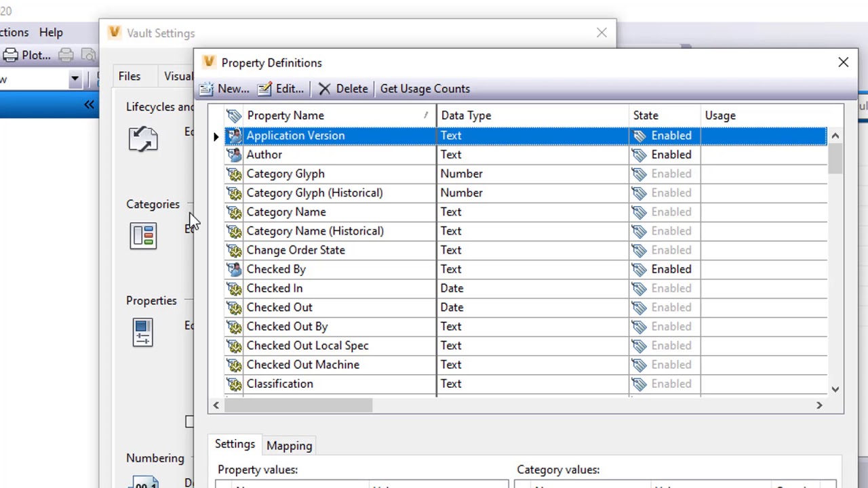The height and width of the screenshot is (488, 868).
Task: Open the Help menu
Action: 51,33
